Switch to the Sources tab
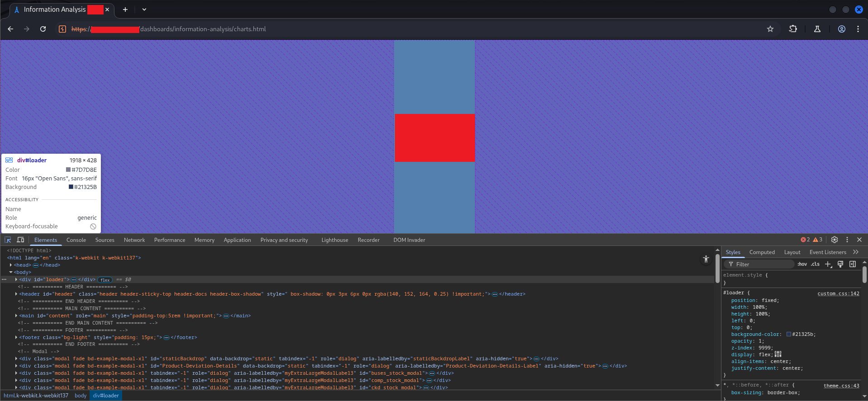 (x=104, y=240)
